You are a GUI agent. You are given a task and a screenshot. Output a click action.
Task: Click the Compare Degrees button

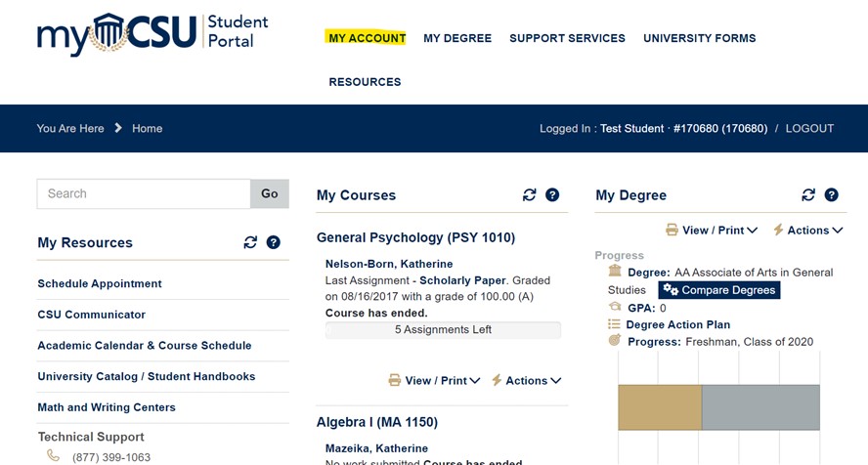[x=718, y=290]
